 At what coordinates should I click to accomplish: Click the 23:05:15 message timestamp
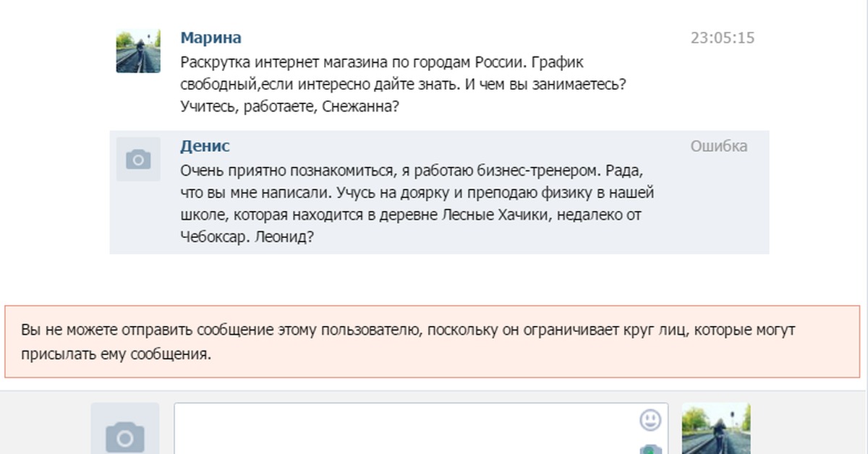pyautogui.click(x=722, y=38)
